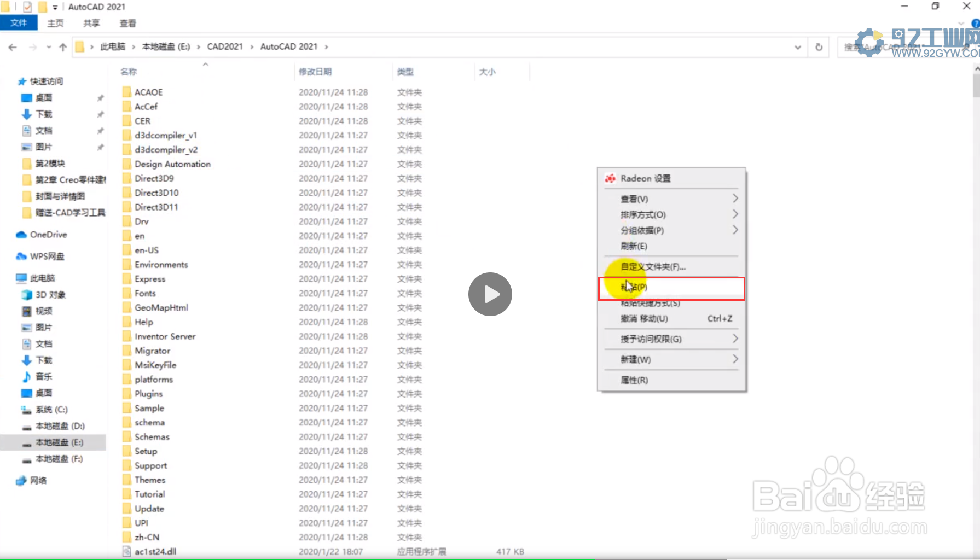Click the properties checkmark icon in title bar
The width and height of the screenshot is (980, 560).
pyautogui.click(x=27, y=7)
